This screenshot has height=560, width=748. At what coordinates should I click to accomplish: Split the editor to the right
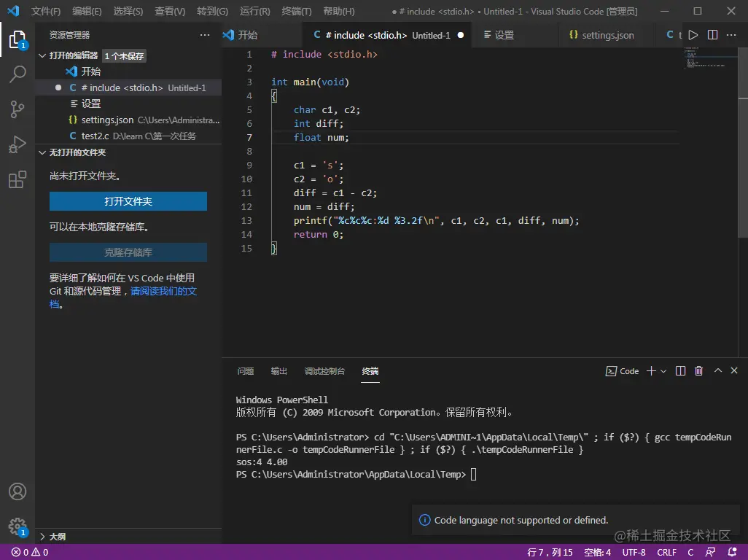[712, 35]
